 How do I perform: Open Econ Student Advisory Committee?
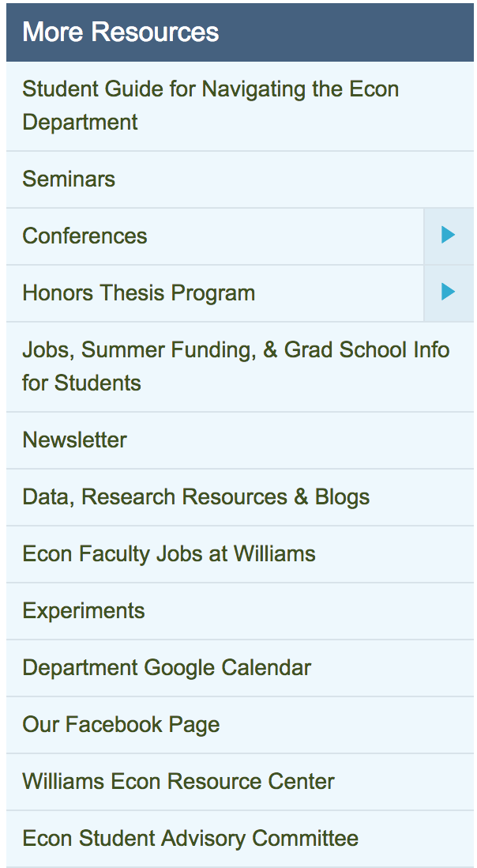pos(240,840)
